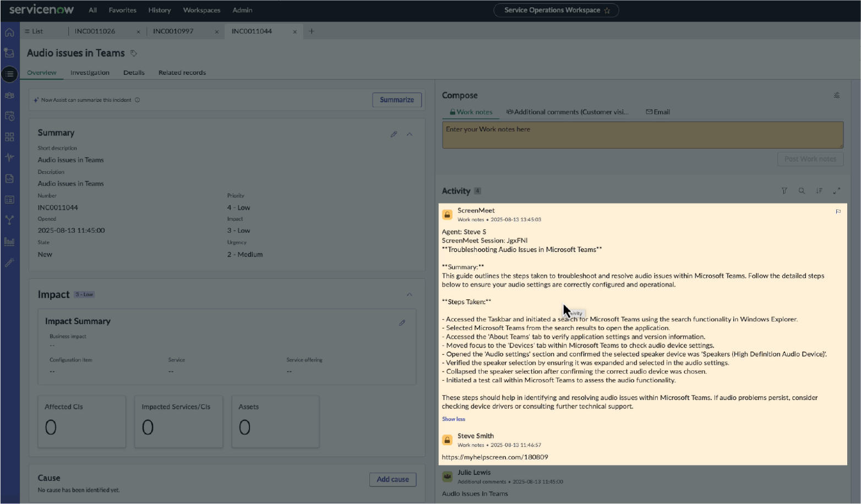Select the filter icon in the Activity panel
Image resolution: width=861 pixels, height=504 pixels.
784,191
